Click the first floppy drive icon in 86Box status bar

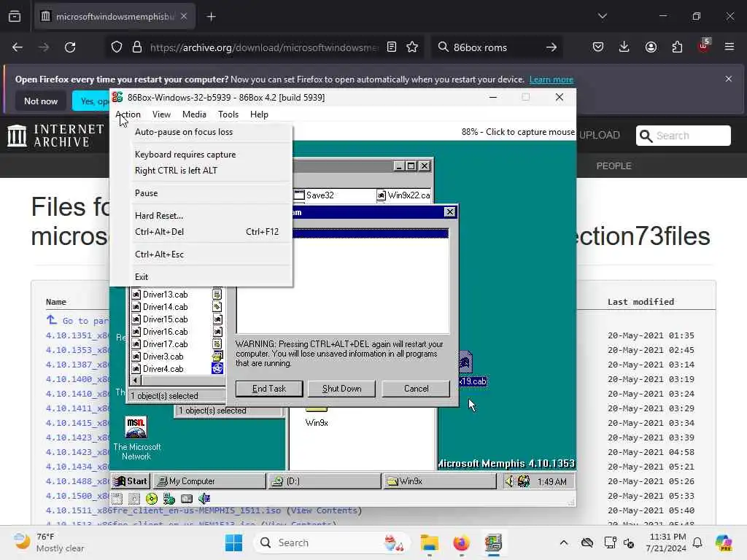tap(117, 499)
